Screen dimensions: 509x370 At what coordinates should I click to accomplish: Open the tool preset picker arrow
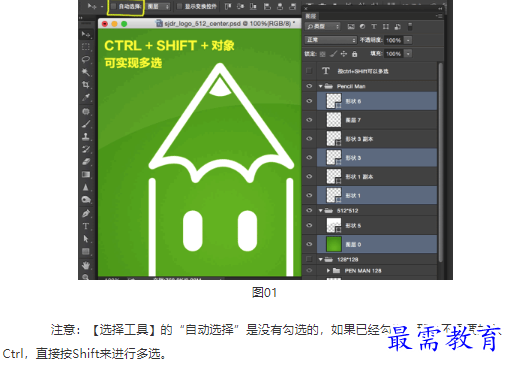point(102,6)
